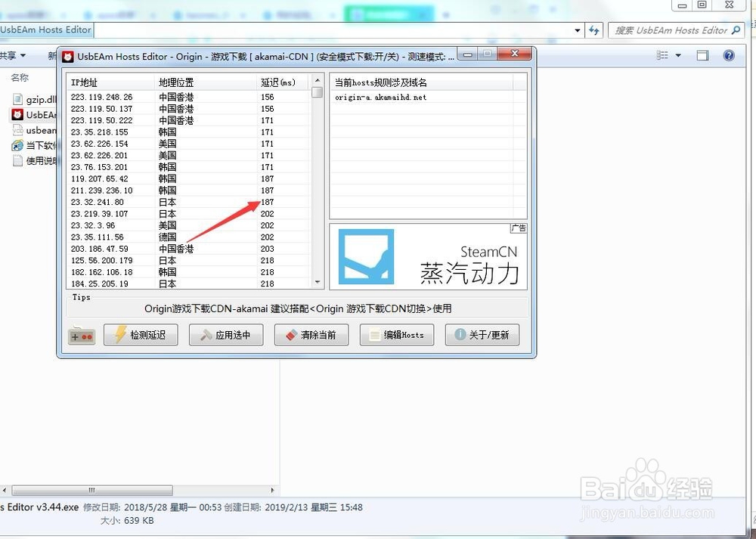Screen dimensions: 756x539
Task: Click the 广告 label on the banner
Action: pyautogui.click(x=519, y=228)
